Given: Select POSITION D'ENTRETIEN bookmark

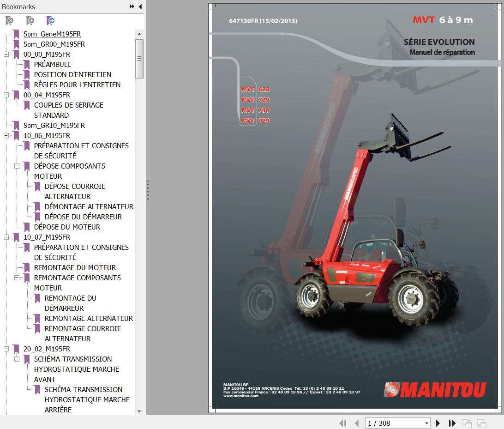Looking at the screenshot, I should pos(72,75).
